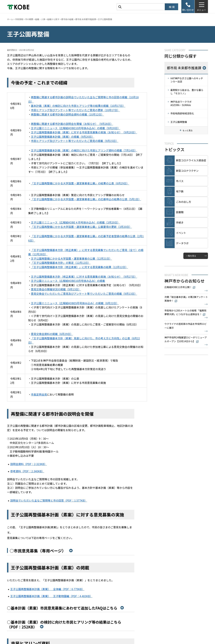The height and width of the screenshot is (644, 215).
Task: Open 新型コロナウイルス感染症 topic icon
Action: point(169,160)
